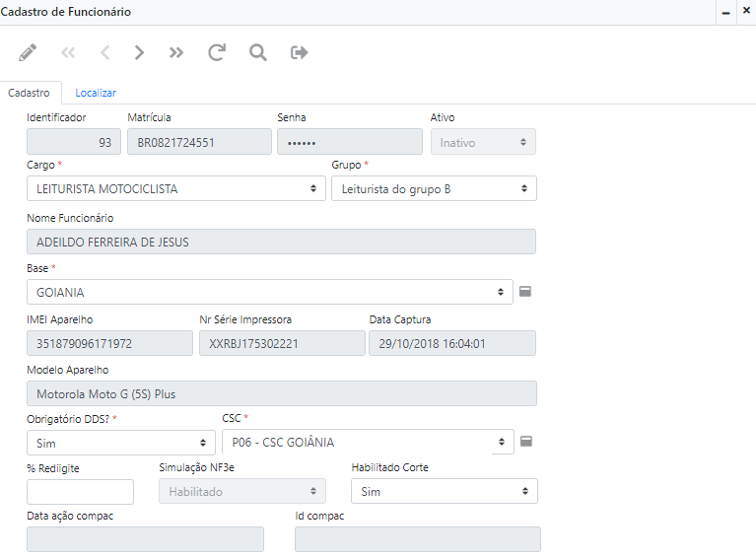Go to previous record arrow
The height and width of the screenshot is (558, 756).
104,52
